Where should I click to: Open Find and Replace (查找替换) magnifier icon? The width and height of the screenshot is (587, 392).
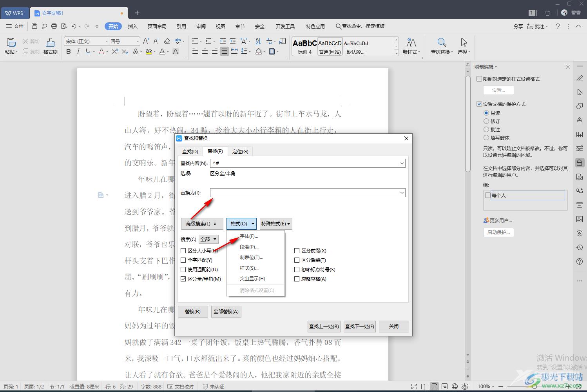tap(442, 42)
